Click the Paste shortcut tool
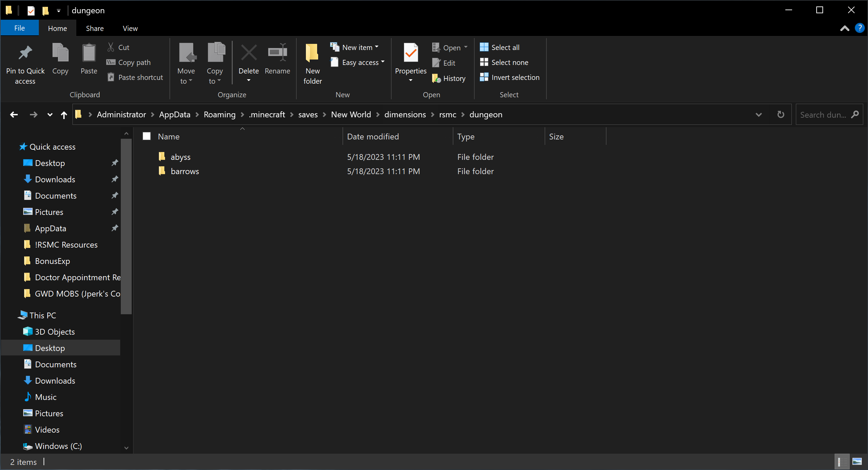This screenshot has width=868, height=470. [135, 77]
